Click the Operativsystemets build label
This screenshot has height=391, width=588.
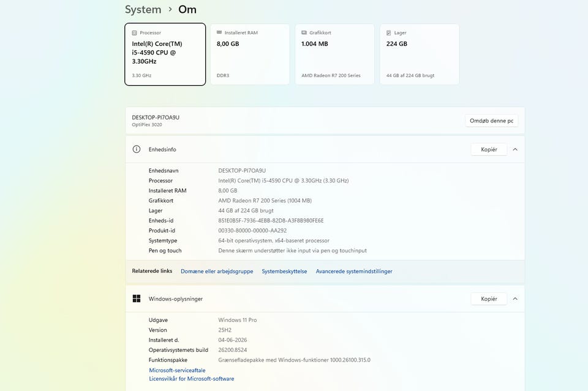tap(178, 350)
